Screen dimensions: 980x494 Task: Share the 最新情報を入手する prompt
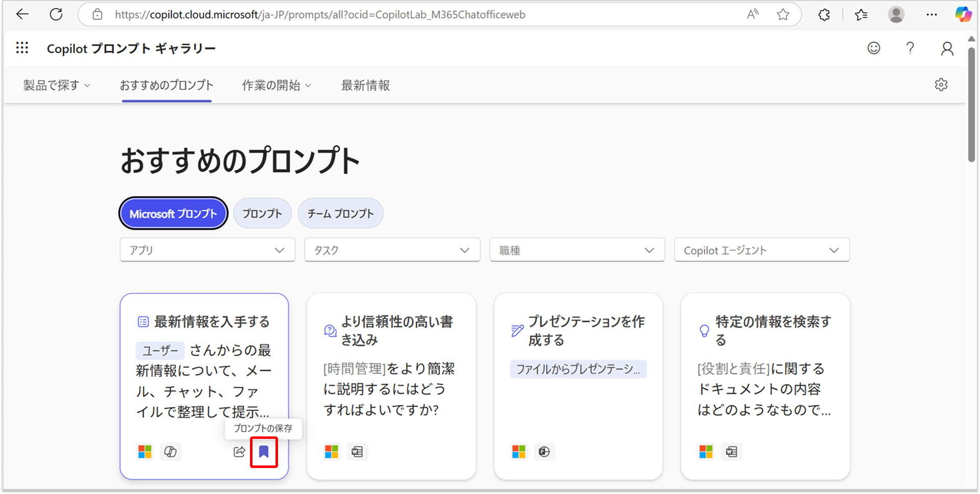coord(239,451)
